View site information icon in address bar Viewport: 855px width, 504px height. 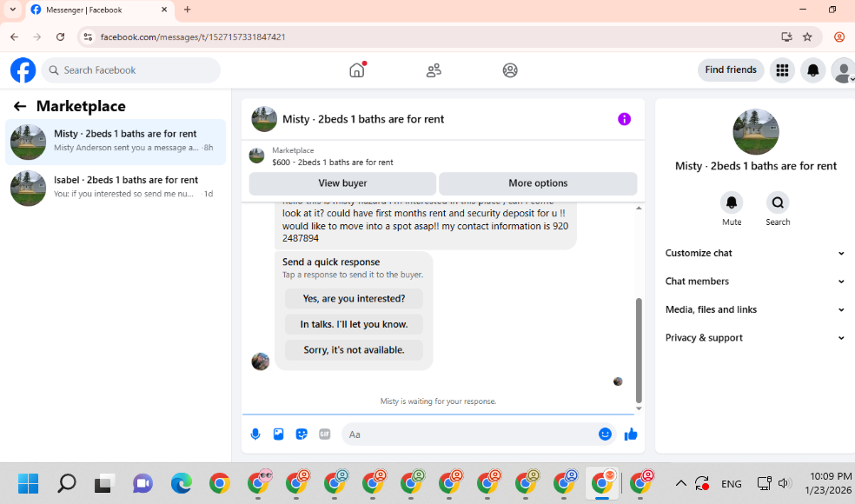[87, 37]
